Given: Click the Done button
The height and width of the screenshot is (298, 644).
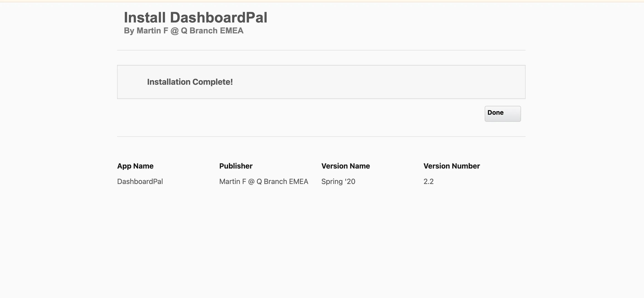Looking at the screenshot, I should pyautogui.click(x=502, y=114).
